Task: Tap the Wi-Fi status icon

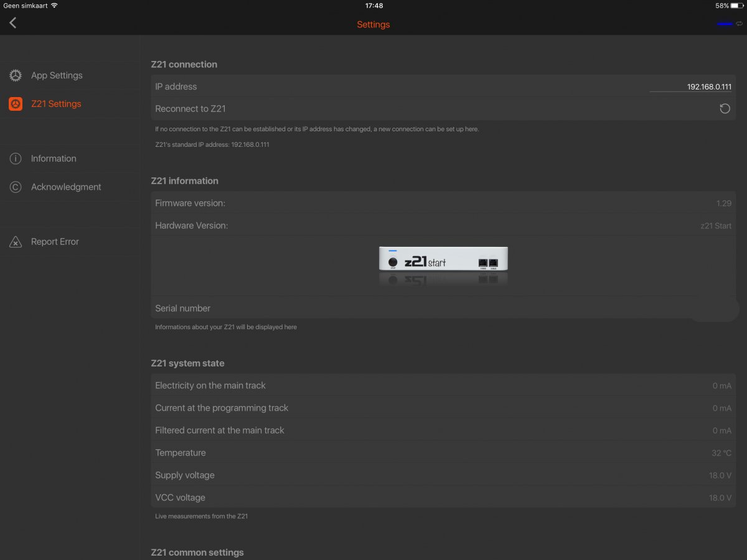Action: (54, 6)
